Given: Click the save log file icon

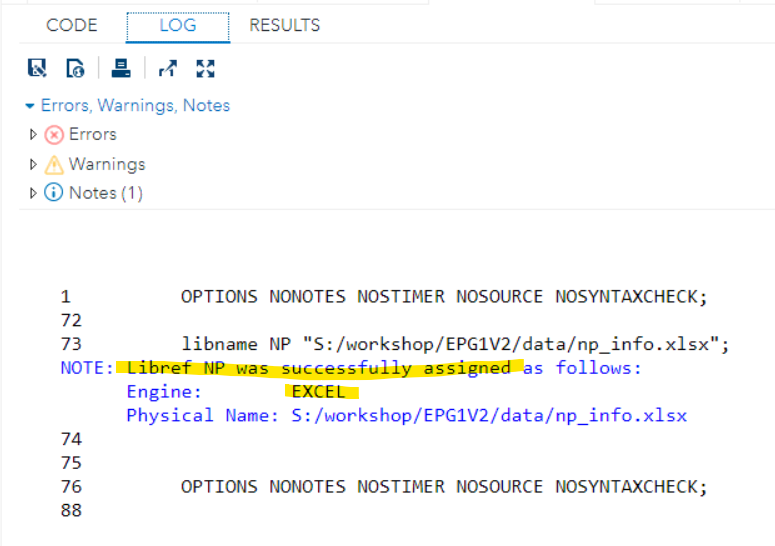Looking at the screenshot, I should (x=37, y=68).
